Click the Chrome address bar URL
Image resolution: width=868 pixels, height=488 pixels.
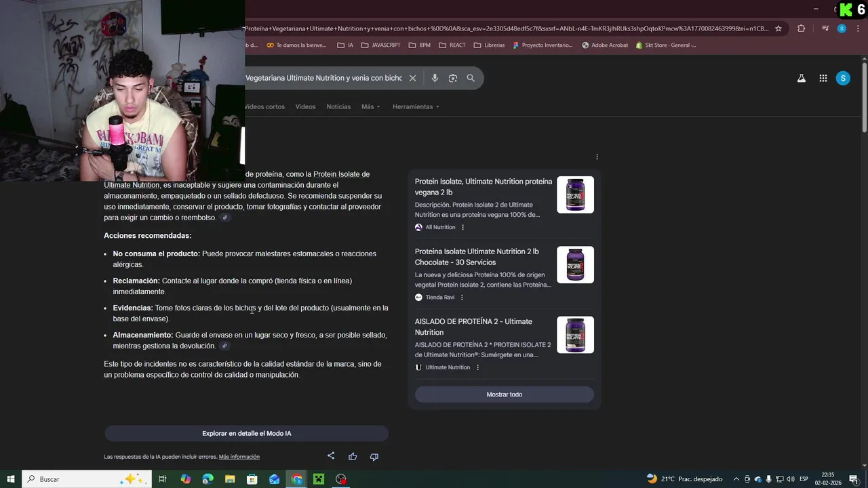pyautogui.click(x=507, y=28)
